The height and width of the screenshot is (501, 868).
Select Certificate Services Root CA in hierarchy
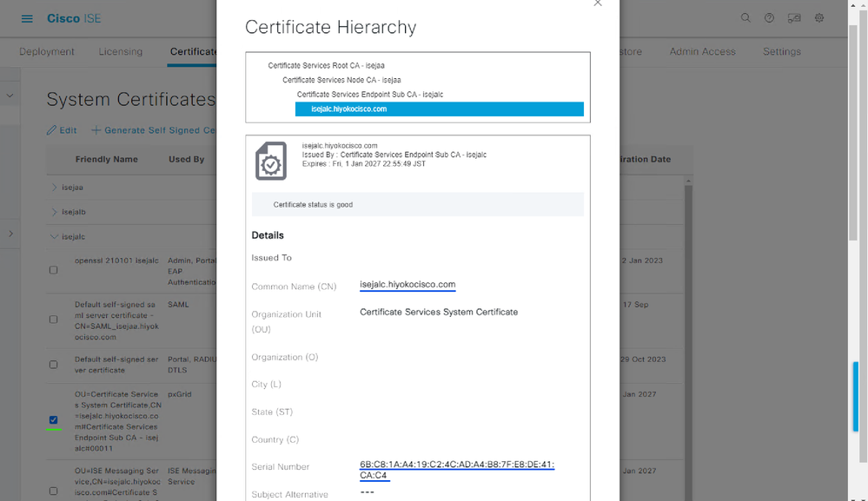click(326, 65)
